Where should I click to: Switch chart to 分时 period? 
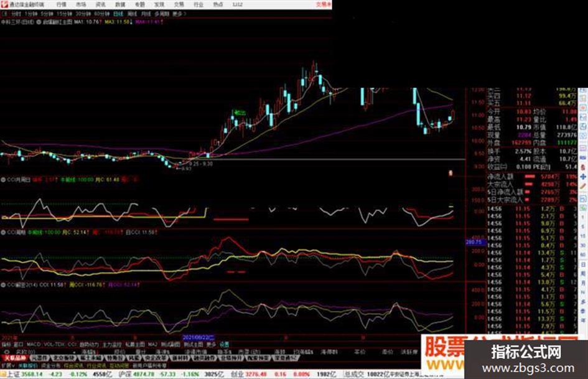pos(16,14)
